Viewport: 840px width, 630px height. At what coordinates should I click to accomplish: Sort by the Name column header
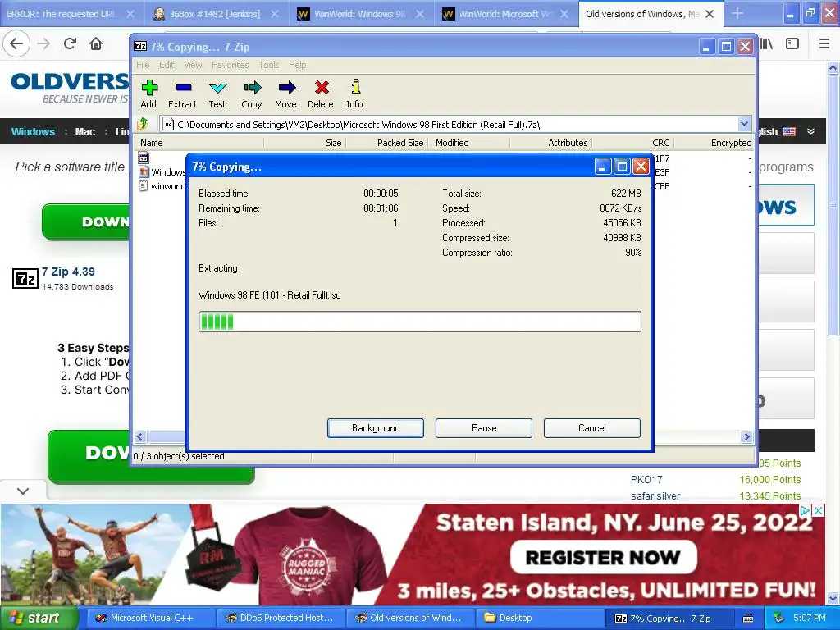point(199,143)
